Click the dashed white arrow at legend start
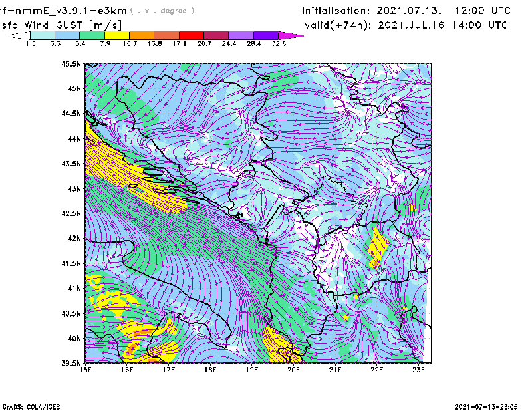Image resolution: width=532 pixels, height=411 pixels. 19,35
